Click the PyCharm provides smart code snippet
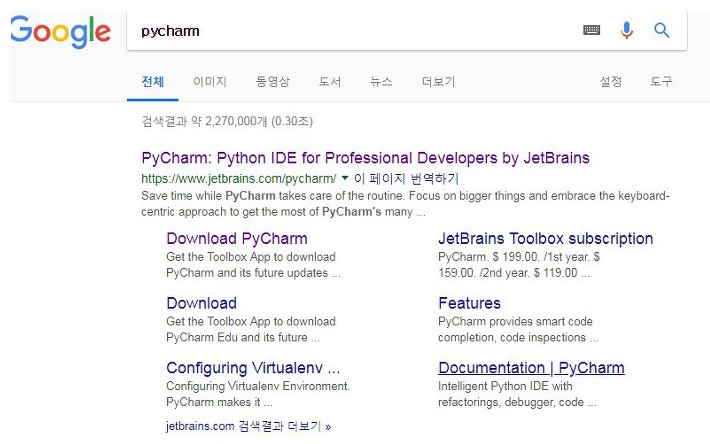Viewport: 710px width, 444px height. pos(518,329)
